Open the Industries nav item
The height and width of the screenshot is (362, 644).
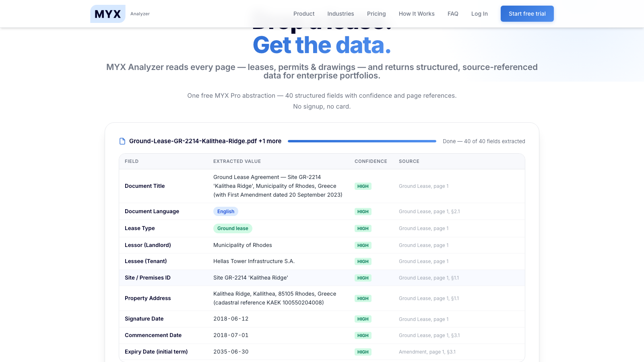(341, 14)
